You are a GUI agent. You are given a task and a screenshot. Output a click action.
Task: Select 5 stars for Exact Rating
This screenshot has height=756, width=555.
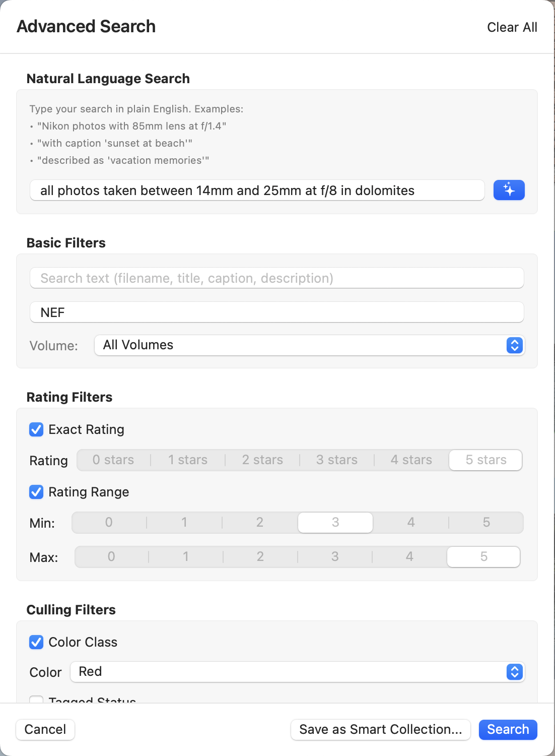point(484,460)
